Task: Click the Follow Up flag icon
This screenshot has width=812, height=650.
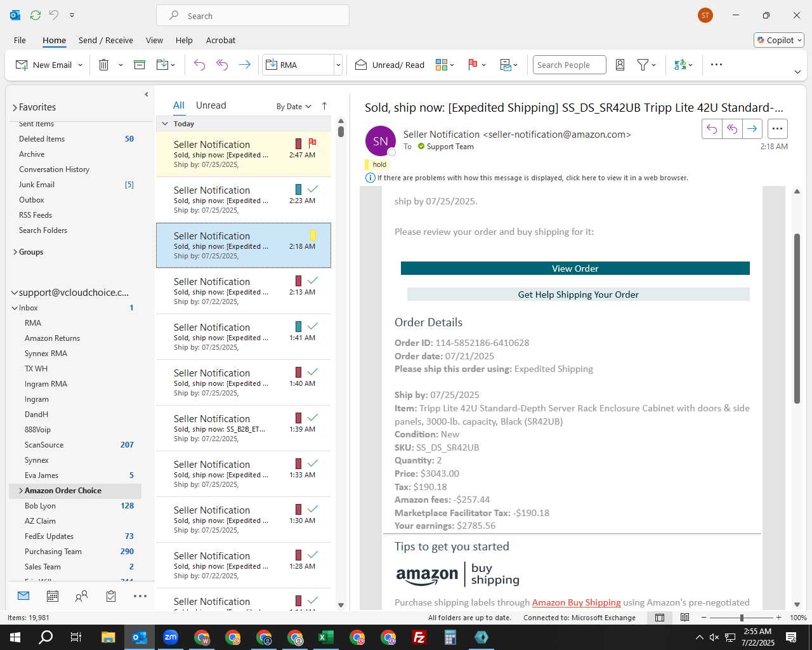Action: pyautogui.click(x=473, y=65)
